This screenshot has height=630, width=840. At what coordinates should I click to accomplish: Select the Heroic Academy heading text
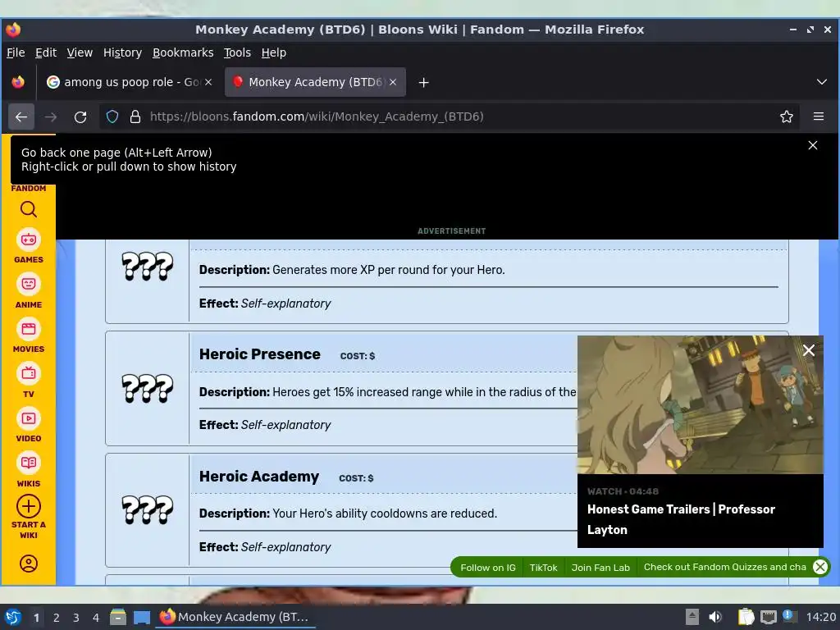tap(258, 477)
